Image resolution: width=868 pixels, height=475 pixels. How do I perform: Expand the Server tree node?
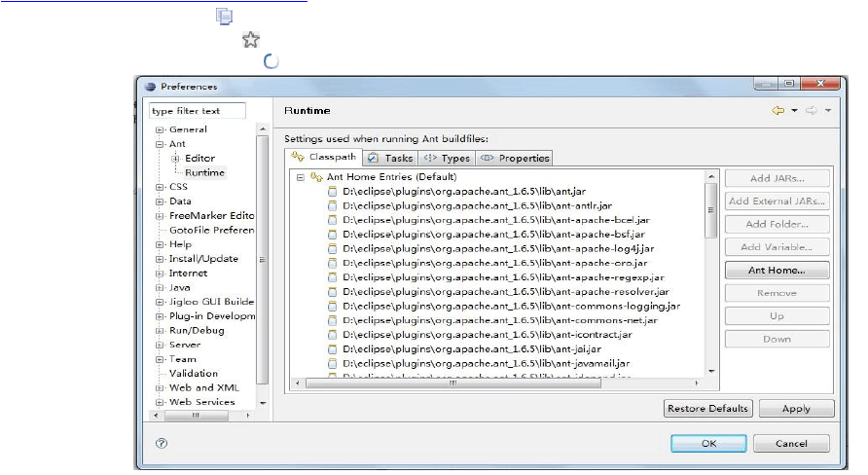click(x=160, y=345)
